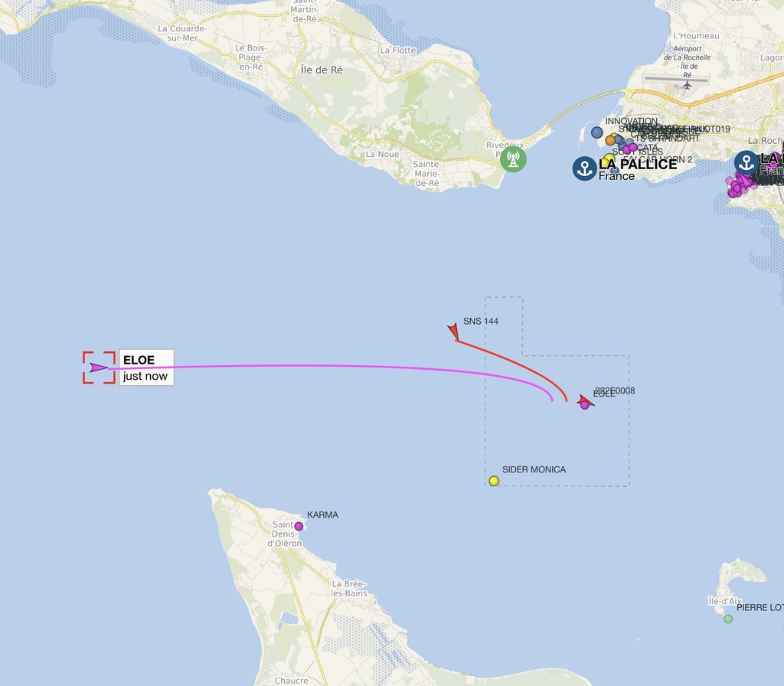Screen dimensions: 784x686
Task: Click the EOLE vessel marker
Action: 585,403
